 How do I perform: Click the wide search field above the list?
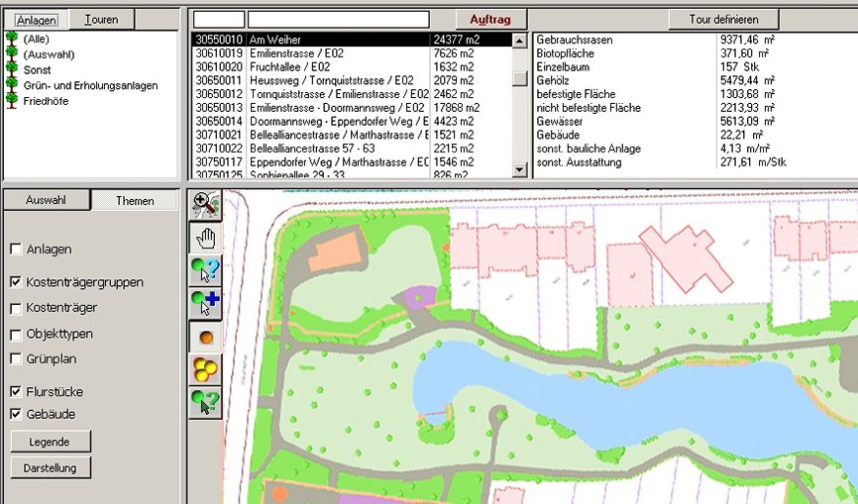(338, 19)
